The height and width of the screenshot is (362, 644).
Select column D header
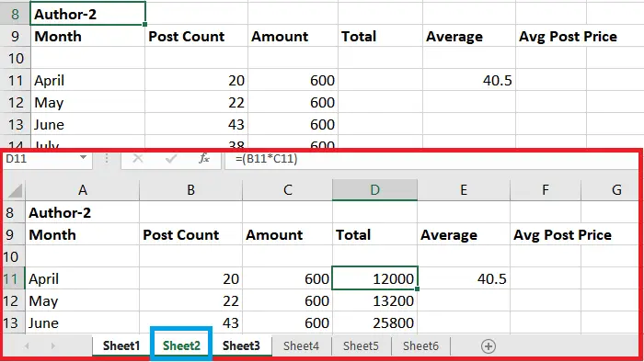374,190
